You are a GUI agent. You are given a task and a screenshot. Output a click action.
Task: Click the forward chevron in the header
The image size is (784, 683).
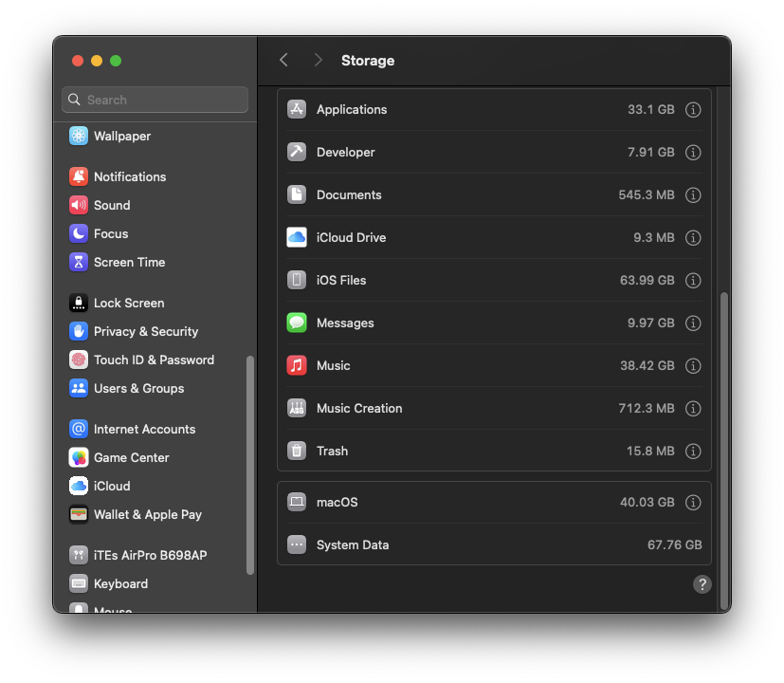[x=319, y=61]
